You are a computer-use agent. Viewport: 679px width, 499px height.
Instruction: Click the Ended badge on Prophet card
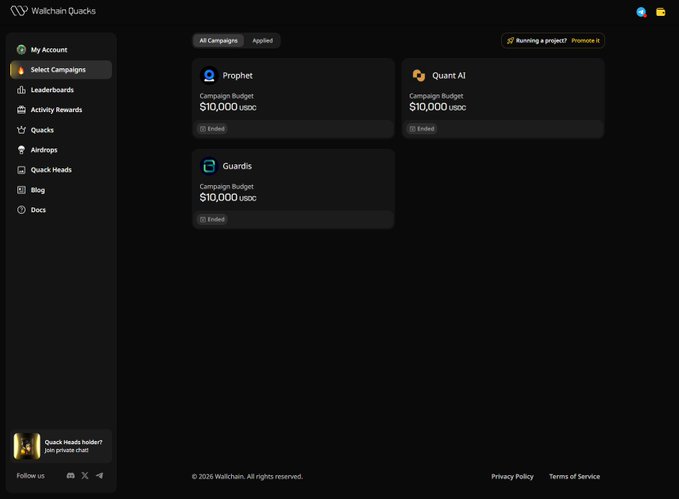212,129
